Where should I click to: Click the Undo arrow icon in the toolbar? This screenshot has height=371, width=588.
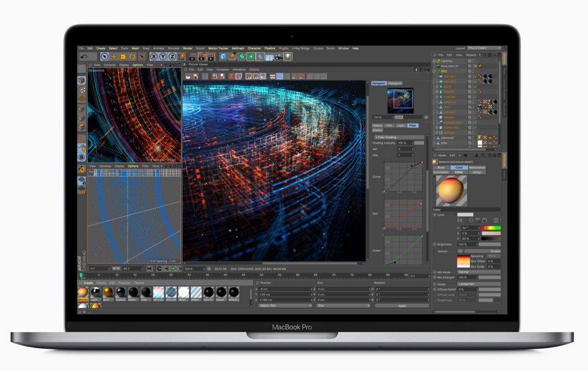(84, 56)
